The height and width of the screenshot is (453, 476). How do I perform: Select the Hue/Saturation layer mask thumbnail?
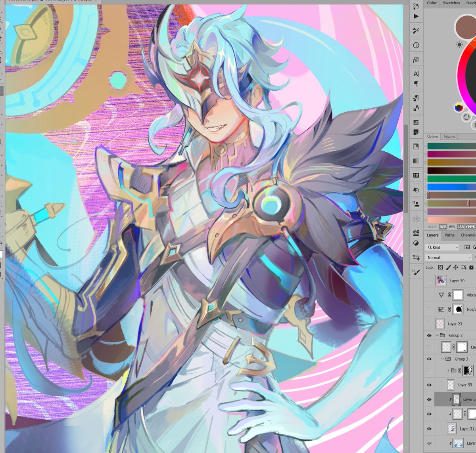459,309
